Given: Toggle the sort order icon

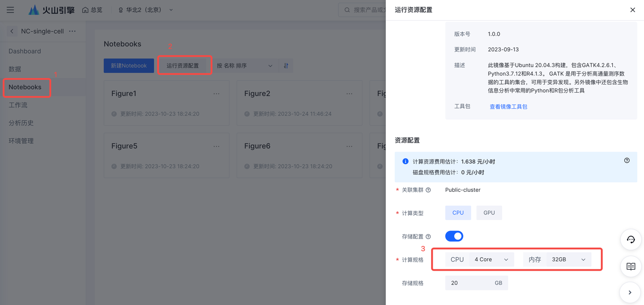Looking at the screenshot, I should click(x=286, y=65).
